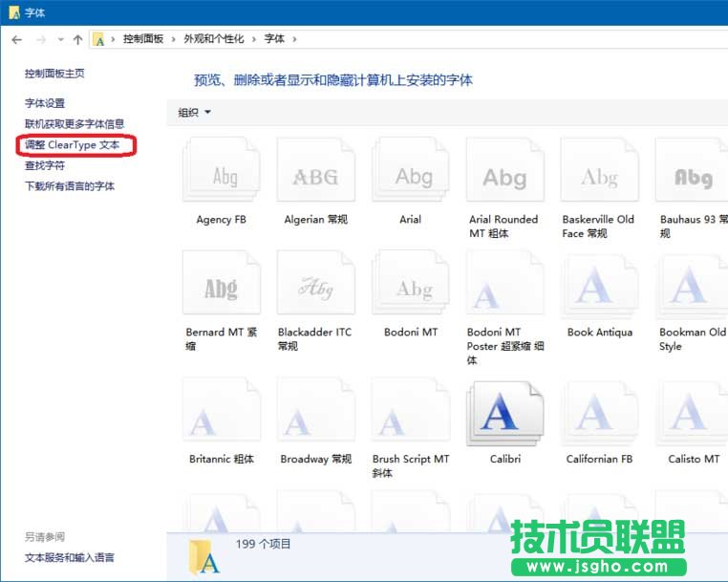
Task: Select the Brush Script MT font icon
Action: (411, 409)
